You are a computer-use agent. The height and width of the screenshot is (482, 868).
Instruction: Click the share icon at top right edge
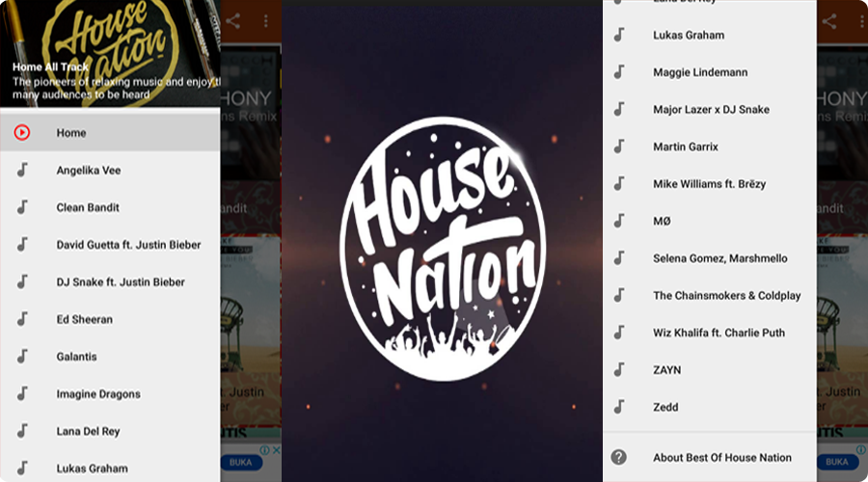coord(828,21)
